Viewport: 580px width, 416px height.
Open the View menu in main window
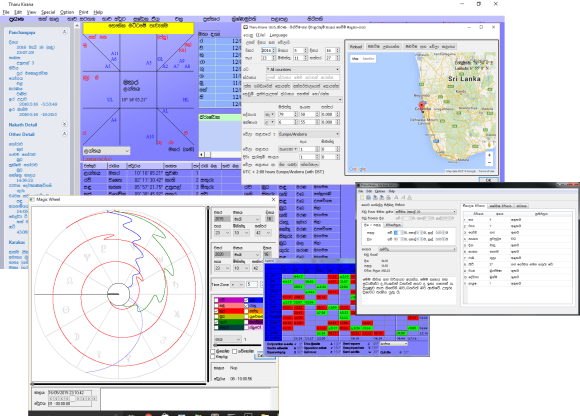(x=31, y=12)
